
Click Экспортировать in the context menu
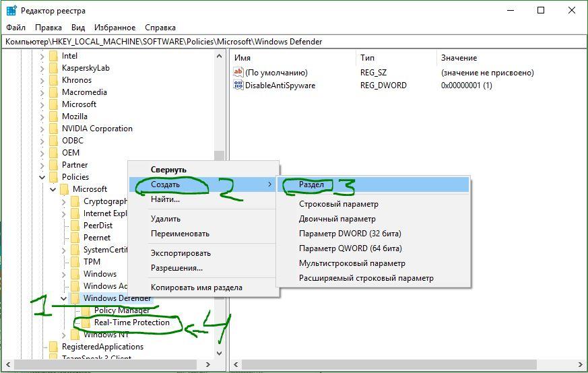181,253
